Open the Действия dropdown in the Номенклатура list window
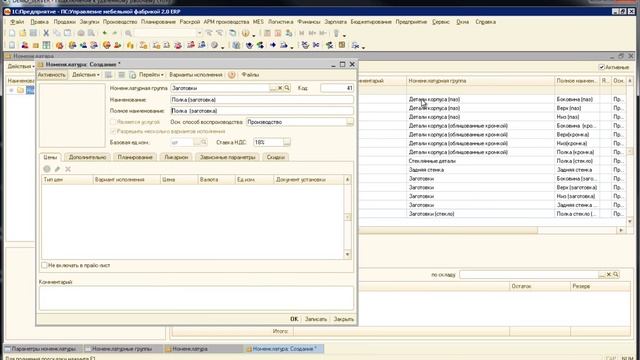Image resolution: width=640 pixels, height=360 pixels. point(21,66)
